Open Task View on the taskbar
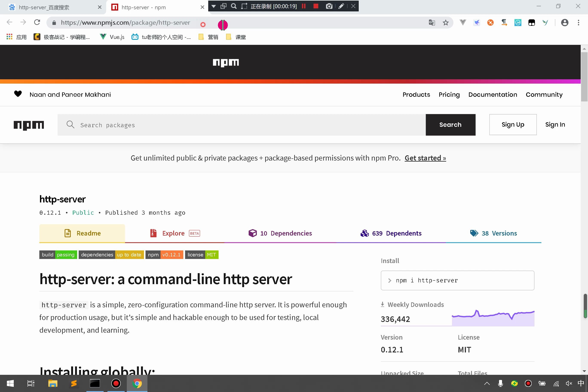Image resolution: width=588 pixels, height=392 pixels. [31, 383]
